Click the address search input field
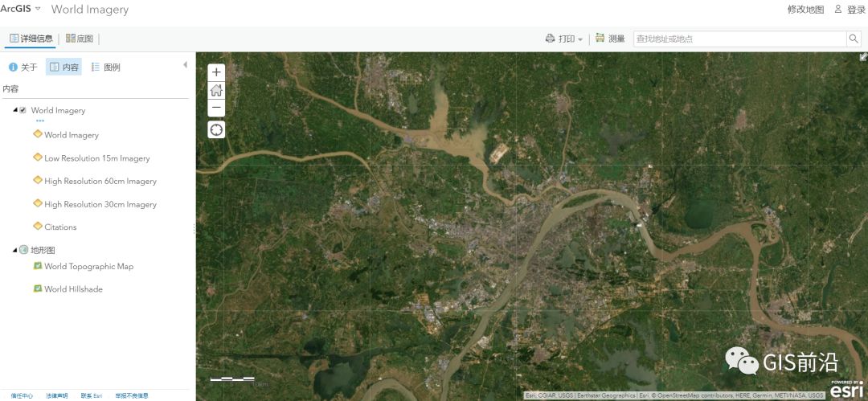 coord(738,39)
